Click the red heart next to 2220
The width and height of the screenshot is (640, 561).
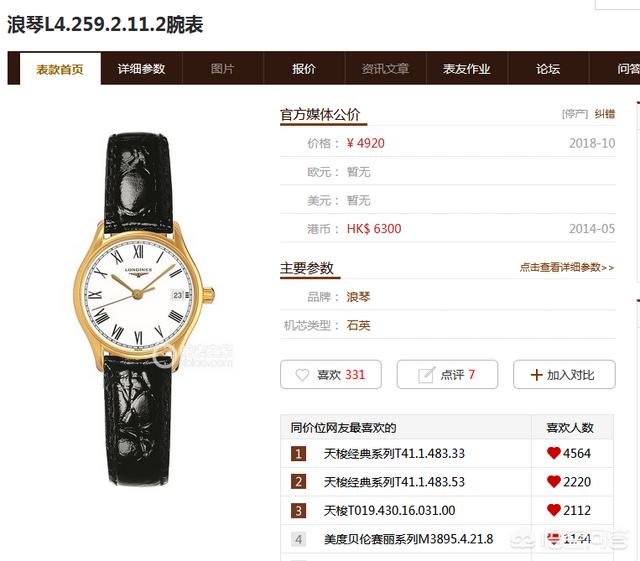pos(553,481)
